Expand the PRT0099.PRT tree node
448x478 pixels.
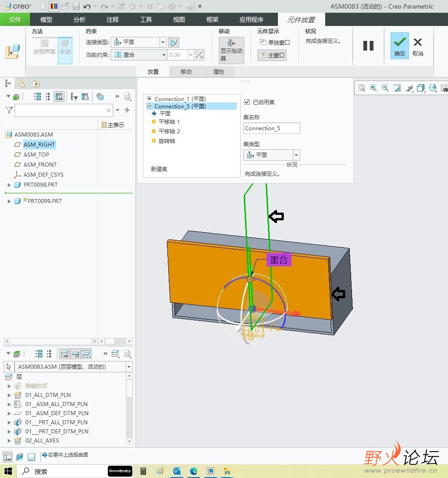click(9, 201)
